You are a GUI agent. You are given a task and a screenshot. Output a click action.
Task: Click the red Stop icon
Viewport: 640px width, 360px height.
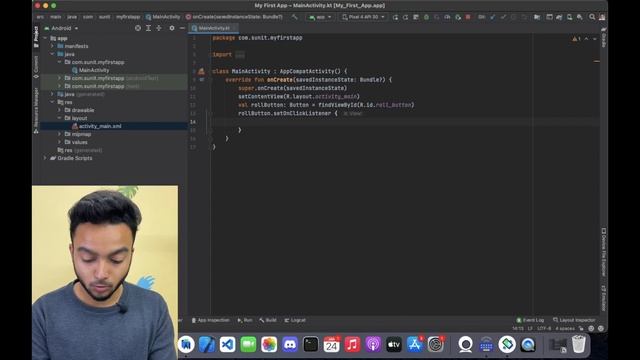468,17
